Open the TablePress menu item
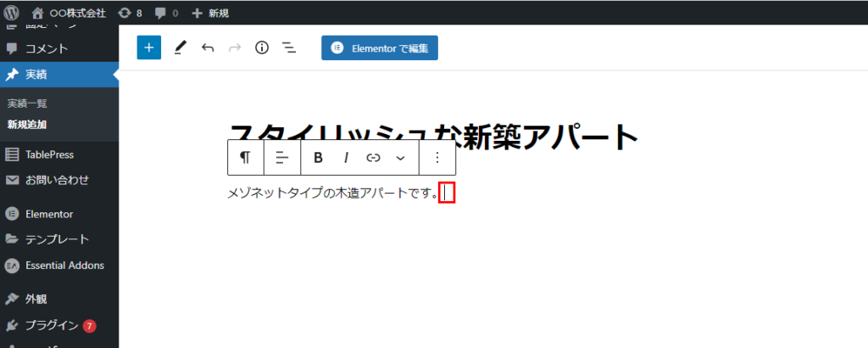 49,154
